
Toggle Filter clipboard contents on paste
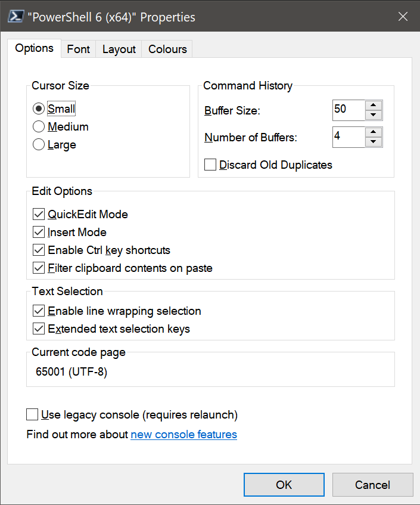point(39,268)
